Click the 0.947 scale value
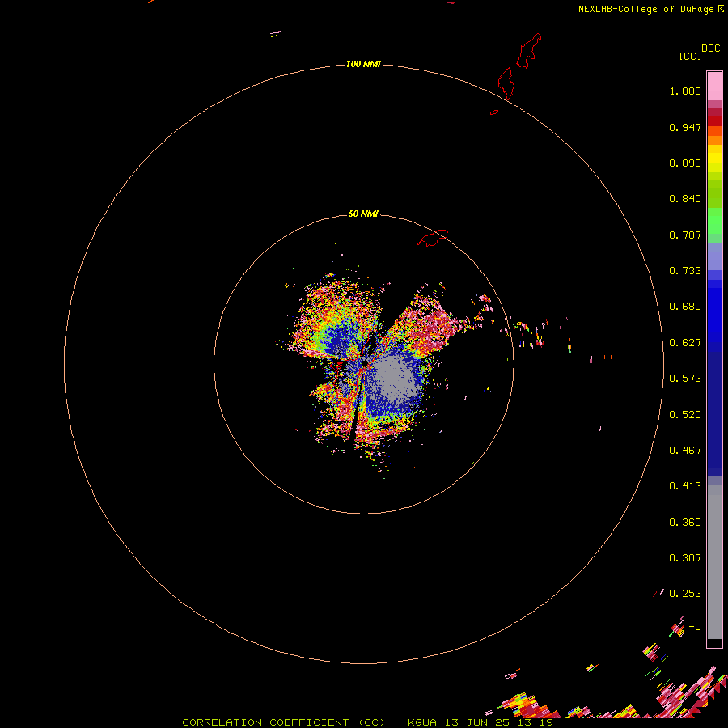The height and width of the screenshot is (728, 728). (685, 127)
